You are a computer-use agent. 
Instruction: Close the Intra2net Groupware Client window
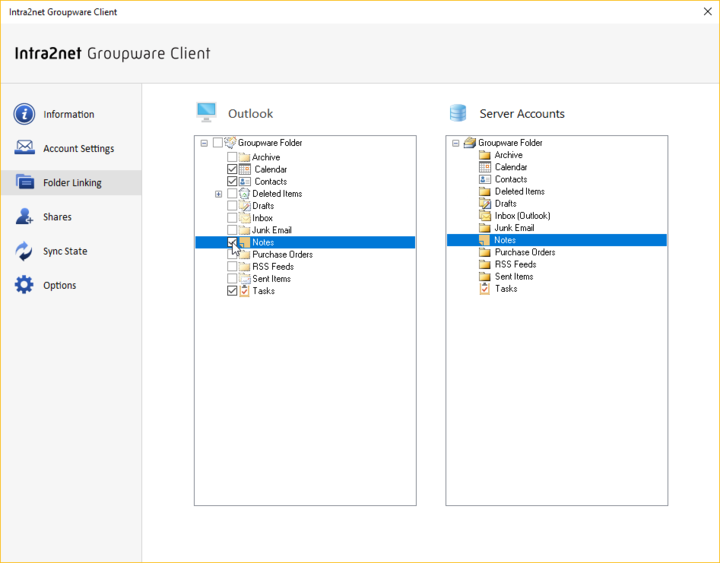[708, 11]
